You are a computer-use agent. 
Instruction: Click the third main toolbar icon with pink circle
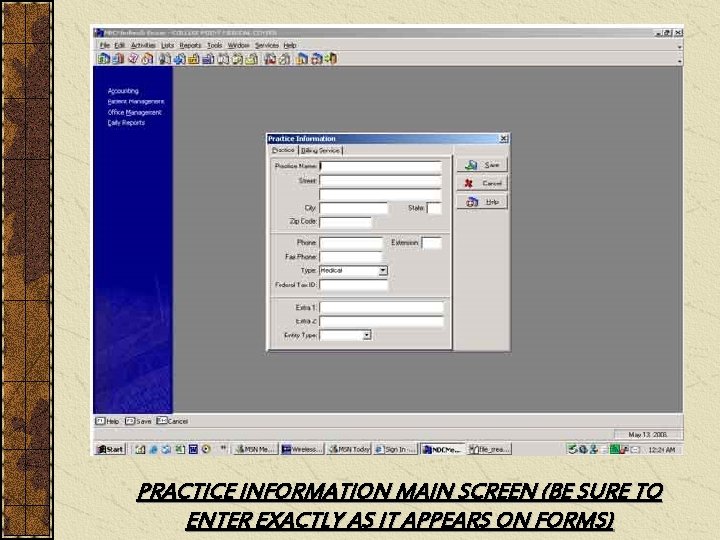[x=133, y=59]
